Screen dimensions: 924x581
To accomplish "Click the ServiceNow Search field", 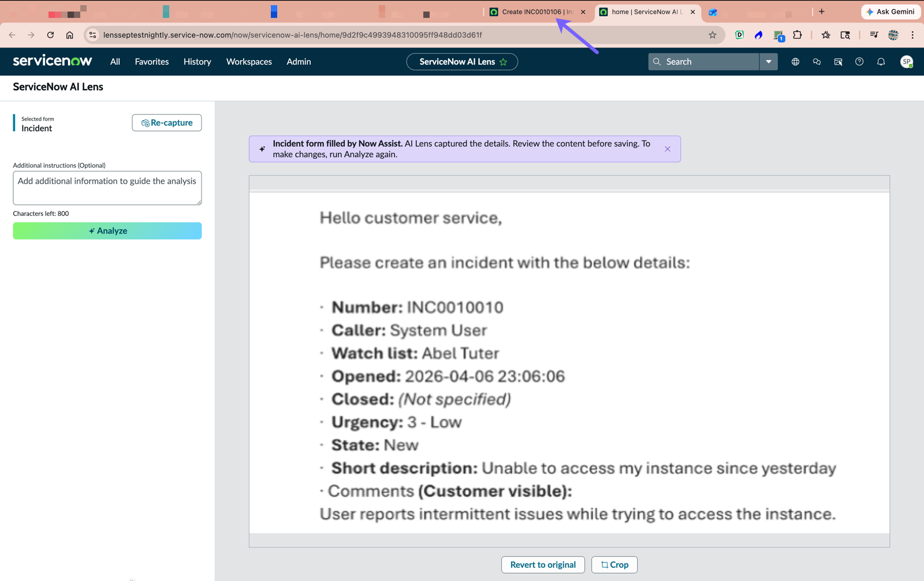I will click(703, 62).
